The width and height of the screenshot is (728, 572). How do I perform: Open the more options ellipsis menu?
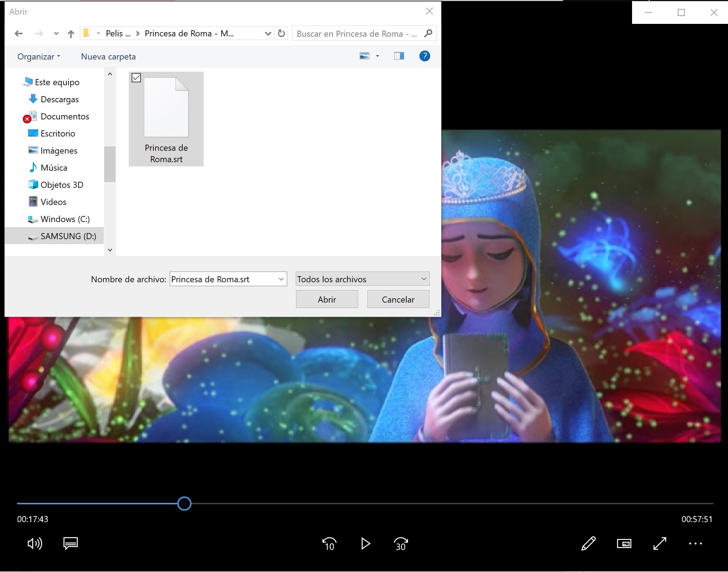[x=695, y=543]
